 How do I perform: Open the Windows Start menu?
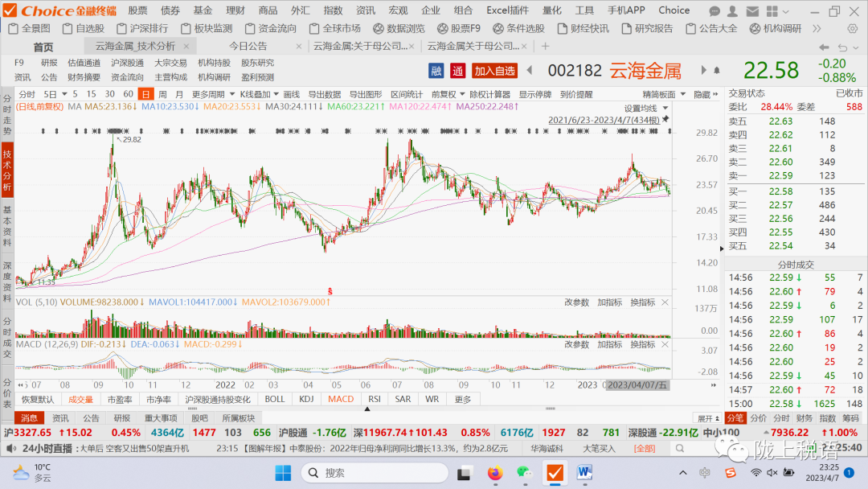283,473
